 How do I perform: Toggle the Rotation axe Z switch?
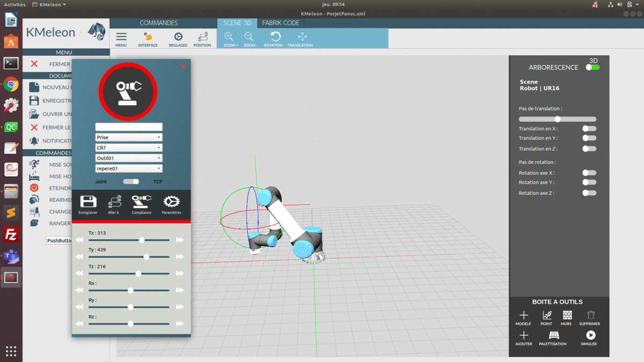pos(589,193)
